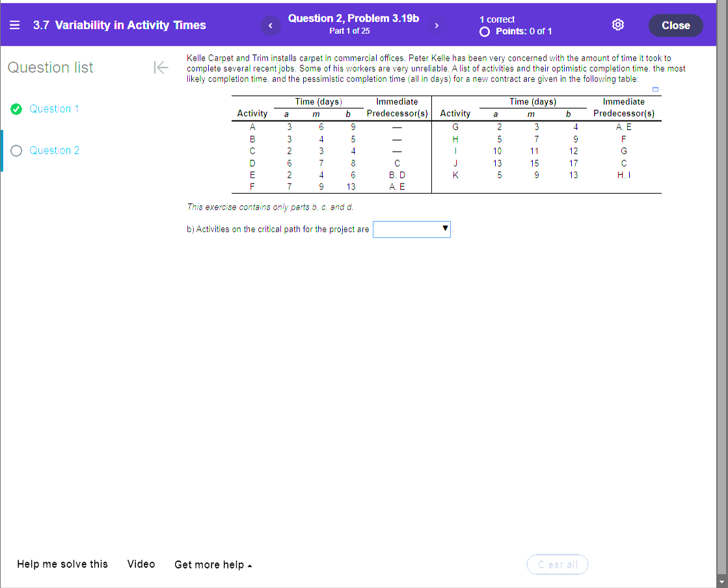Click 'Question 2, Problem 3.19b' heading

(353, 19)
